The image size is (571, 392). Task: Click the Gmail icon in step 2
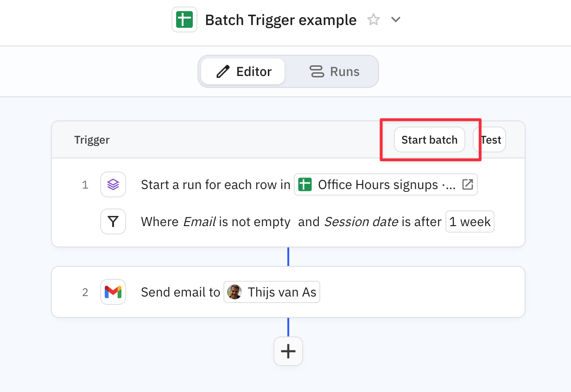pyautogui.click(x=113, y=292)
